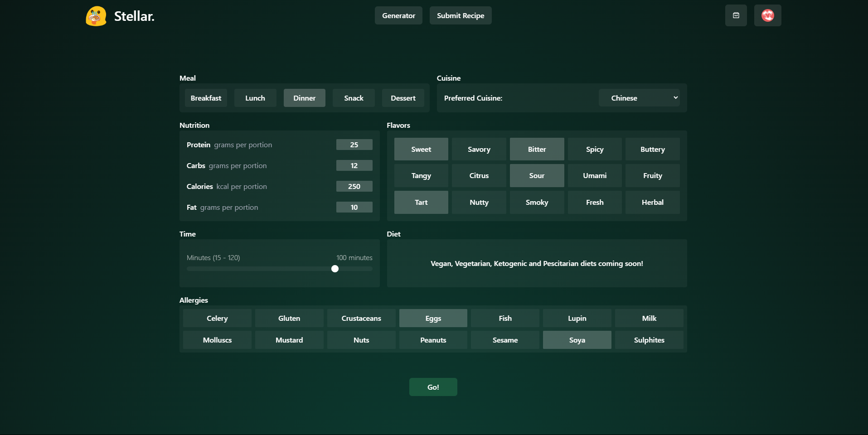Viewport: 868px width, 435px height.
Task: Toggle off the Bitter flavor
Action: tap(537, 149)
